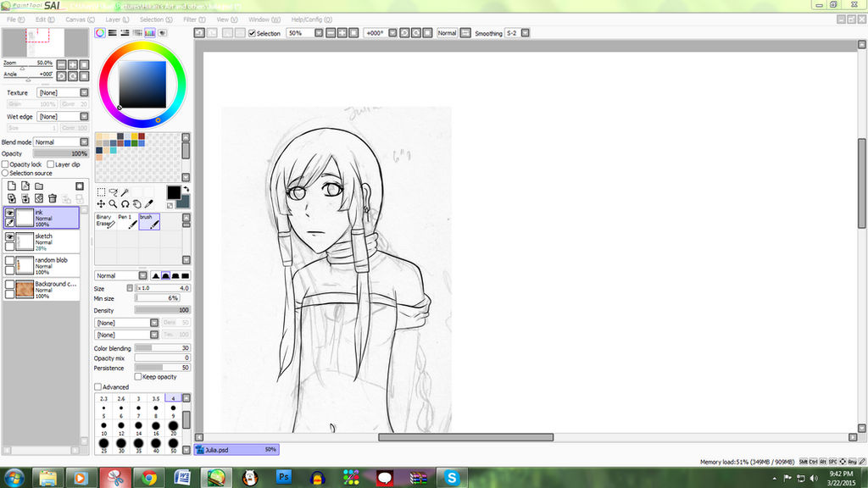Choose the Pen 1 tool
868x488 pixels.
127,221
